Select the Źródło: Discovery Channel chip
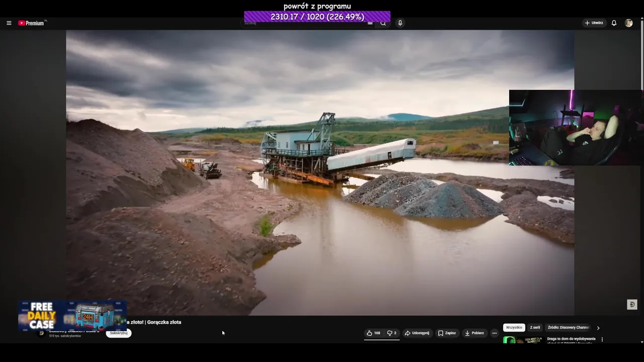Image resolution: width=644 pixels, height=362 pixels. point(568,327)
